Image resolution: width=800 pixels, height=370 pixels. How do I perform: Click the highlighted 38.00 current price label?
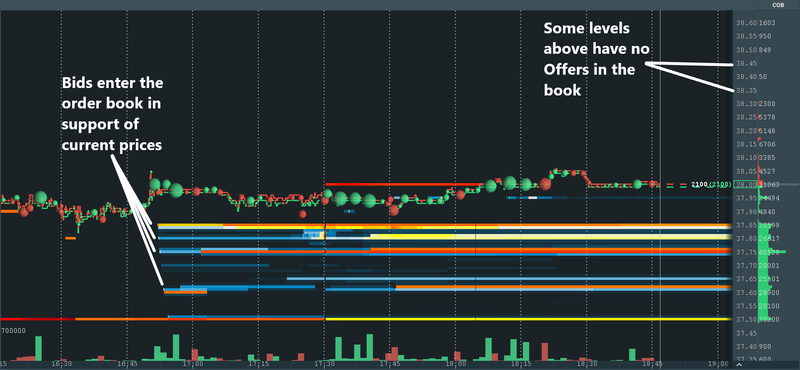point(746,185)
